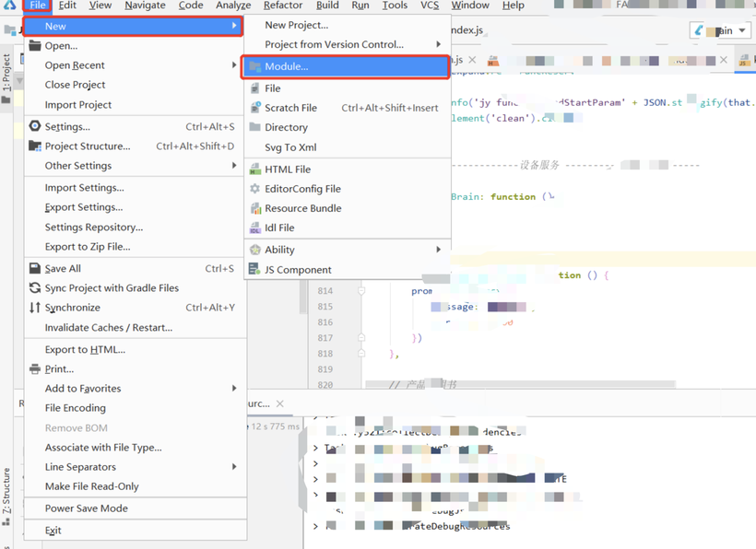Image resolution: width=756 pixels, height=549 pixels.
Task: Click the Module icon in submenu
Action: [255, 66]
